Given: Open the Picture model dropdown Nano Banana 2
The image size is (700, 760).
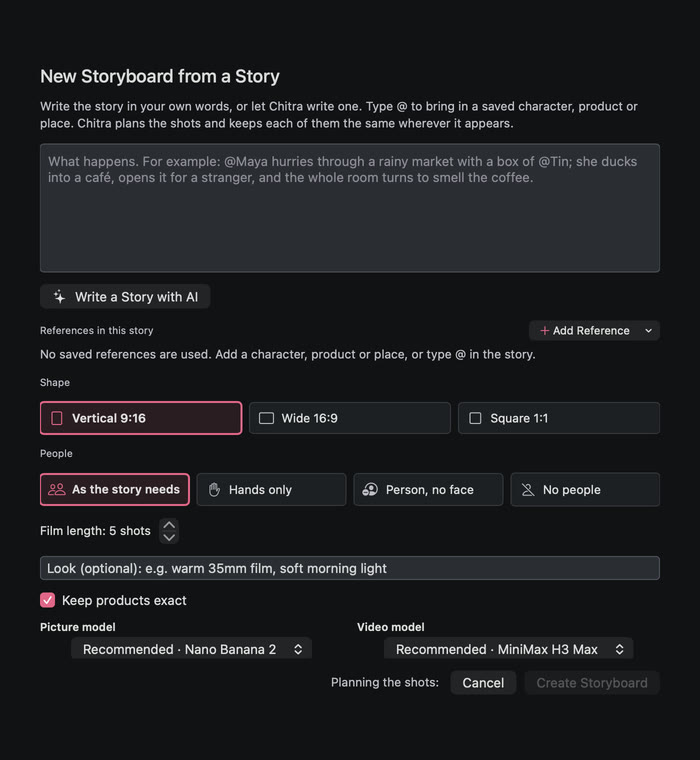Looking at the screenshot, I should 191,649.
